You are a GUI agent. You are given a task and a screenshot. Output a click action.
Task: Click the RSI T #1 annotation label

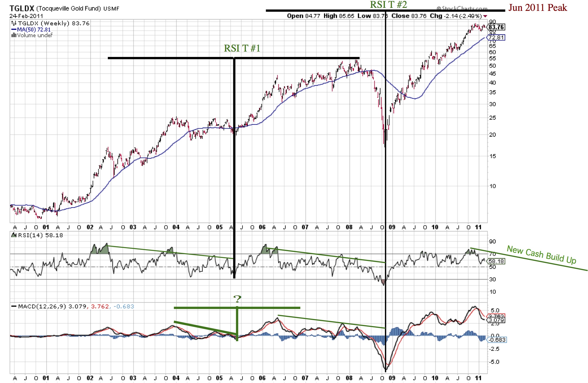(242, 48)
